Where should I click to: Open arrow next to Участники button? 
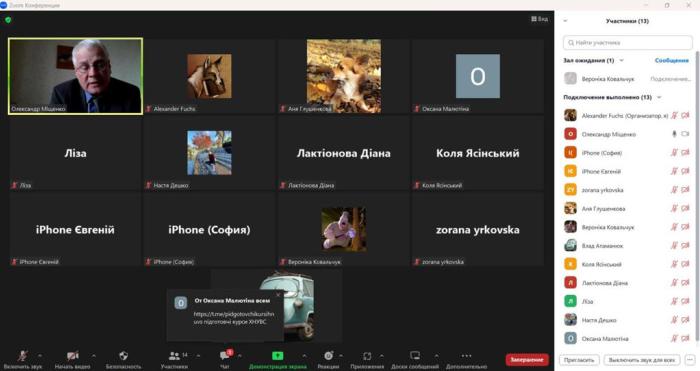(198, 356)
